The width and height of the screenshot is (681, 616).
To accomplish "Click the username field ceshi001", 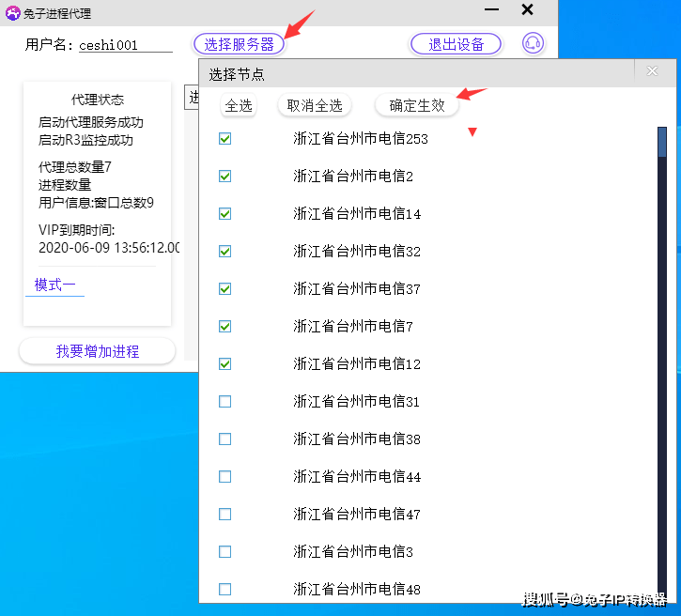I will coord(125,44).
